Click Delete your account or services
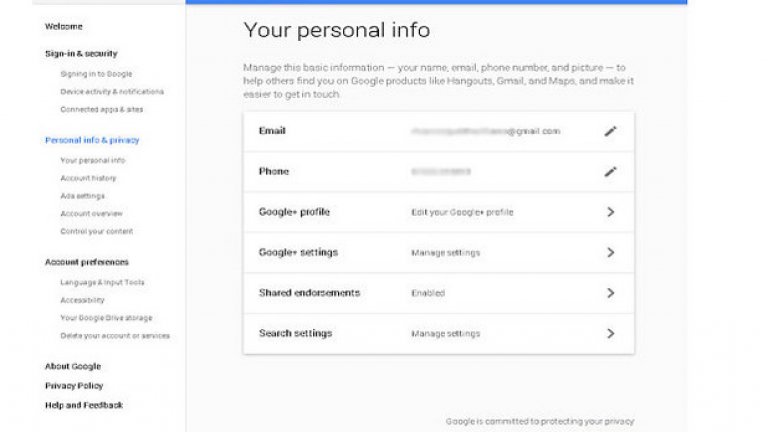Screen dimensions: 768x432 click(115, 336)
